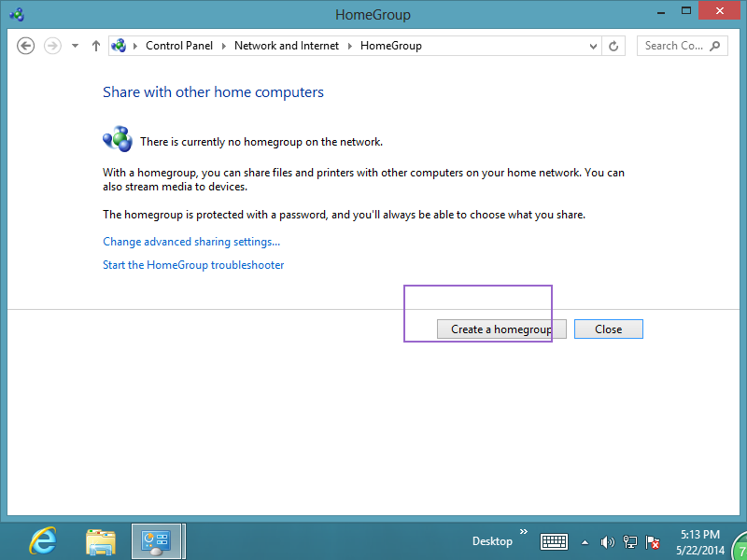Click the heading "Share with other home computers"

pos(214,91)
